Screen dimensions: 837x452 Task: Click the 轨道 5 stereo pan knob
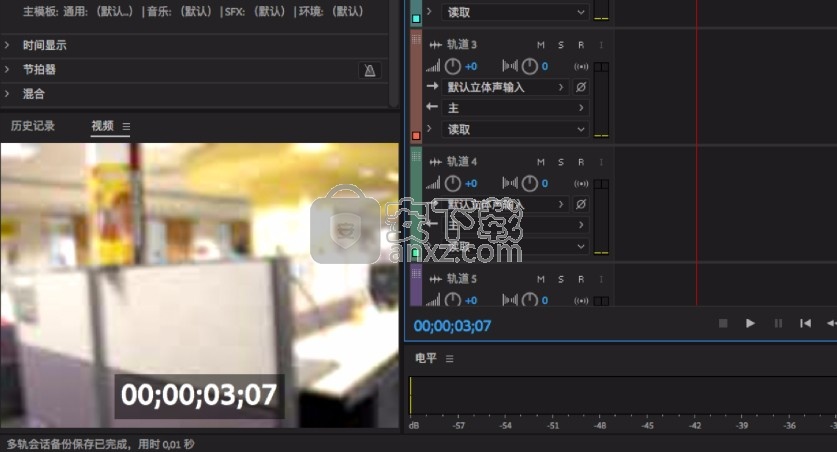pyautogui.click(x=530, y=300)
